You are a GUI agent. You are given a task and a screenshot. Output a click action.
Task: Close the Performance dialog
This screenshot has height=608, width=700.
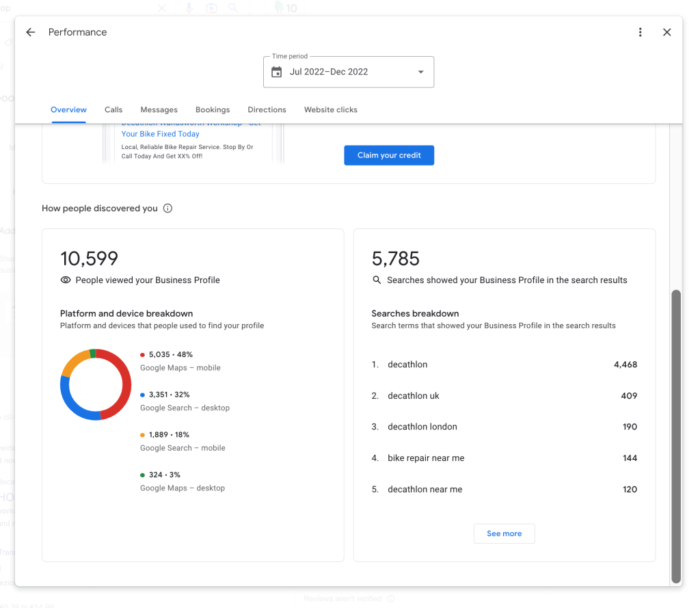tap(667, 32)
